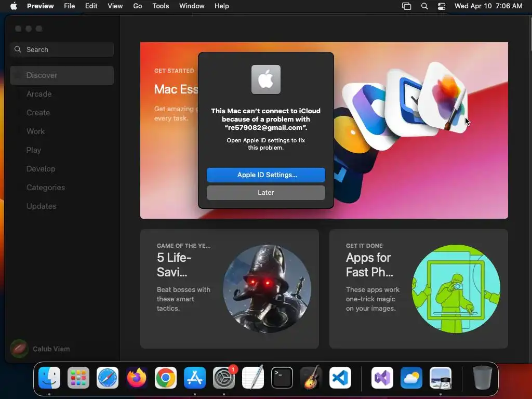Select Discover in the sidebar
This screenshot has height=399, width=532.
pos(62,75)
